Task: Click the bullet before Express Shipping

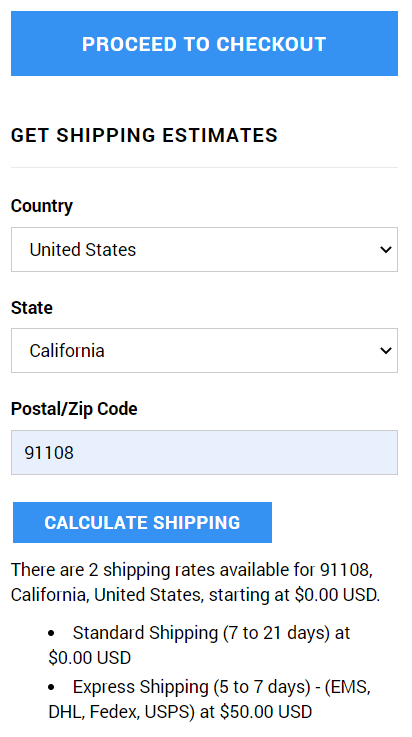Action: point(51,688)
